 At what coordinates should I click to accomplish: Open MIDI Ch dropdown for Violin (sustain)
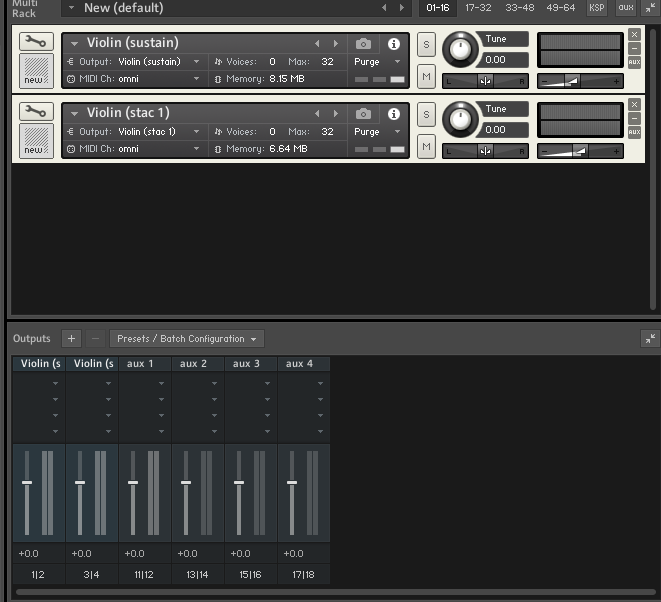(196, 79)
